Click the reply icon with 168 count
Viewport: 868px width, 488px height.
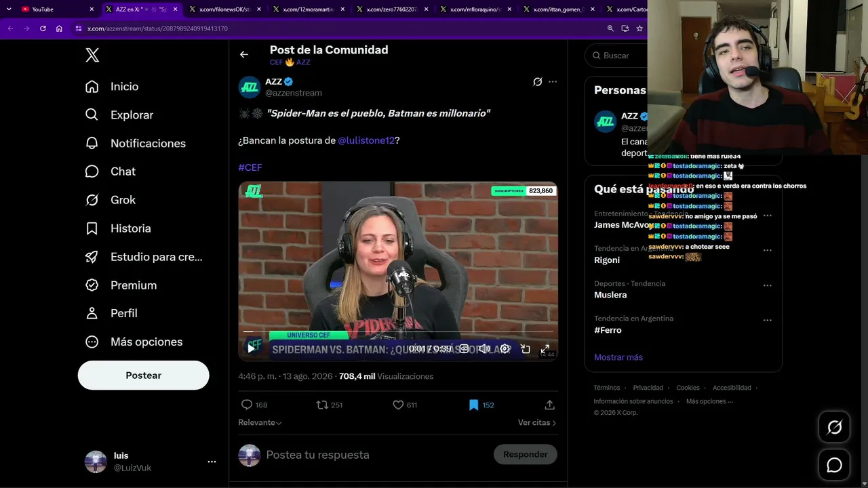click(x=254, y=405)
